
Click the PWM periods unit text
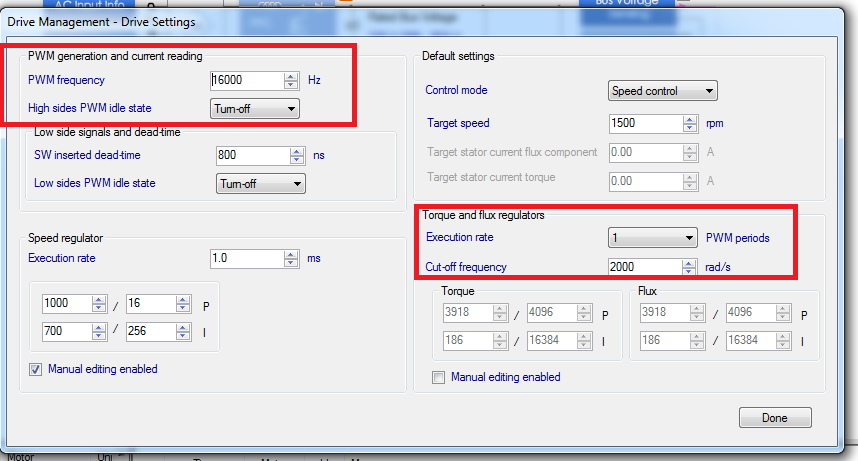(x=738, y=238)
